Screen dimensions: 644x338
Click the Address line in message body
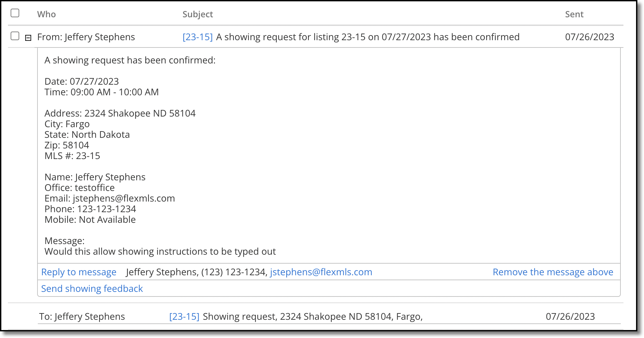tap(120, 113)
